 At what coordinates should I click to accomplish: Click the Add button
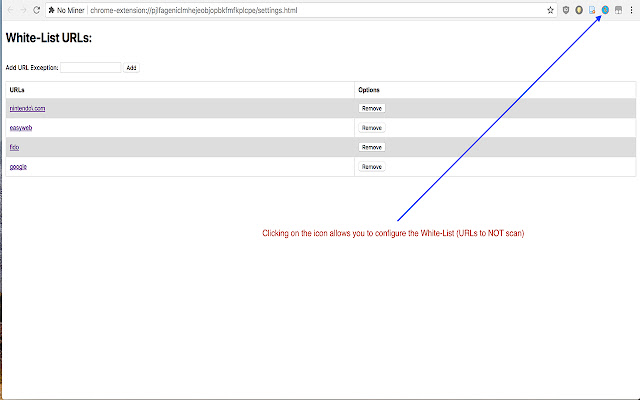click(x=131, y=67)
